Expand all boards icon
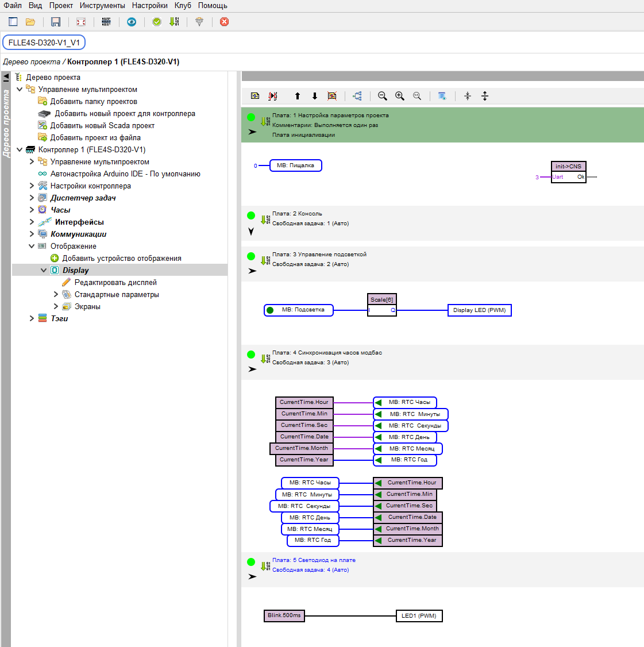The height and width of the screenshot is (647, 644). coord(485,96)
